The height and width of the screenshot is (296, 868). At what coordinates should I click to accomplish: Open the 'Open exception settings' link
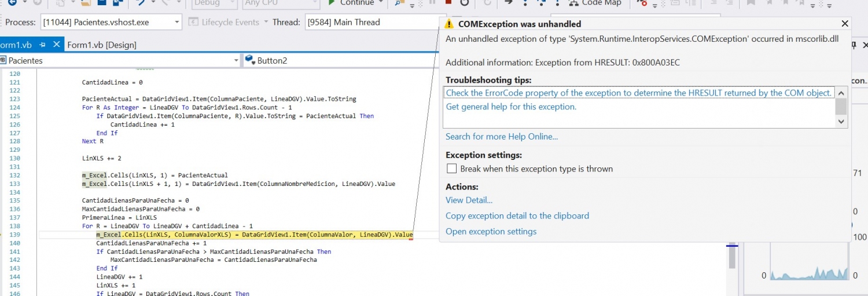[491, 232]
